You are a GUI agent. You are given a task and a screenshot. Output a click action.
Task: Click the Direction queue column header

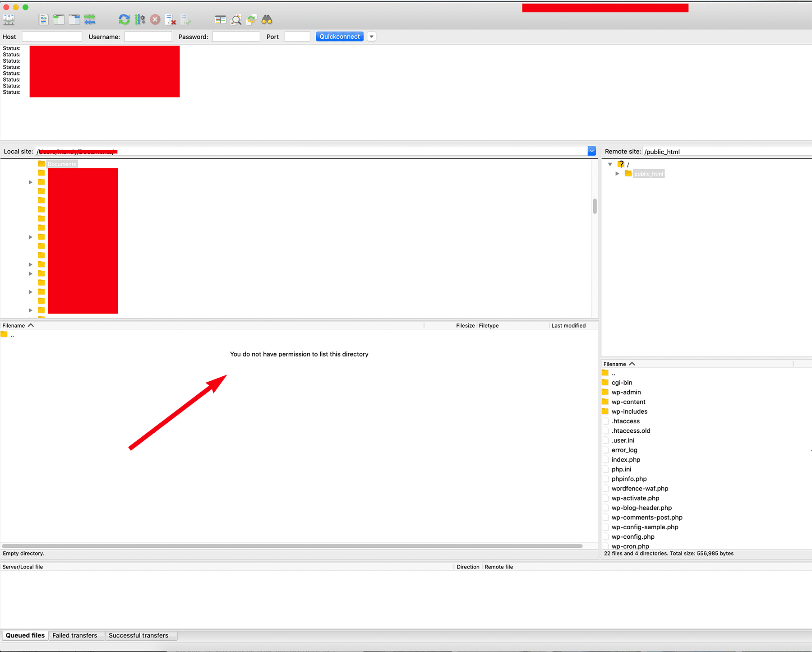pos(468,567)
